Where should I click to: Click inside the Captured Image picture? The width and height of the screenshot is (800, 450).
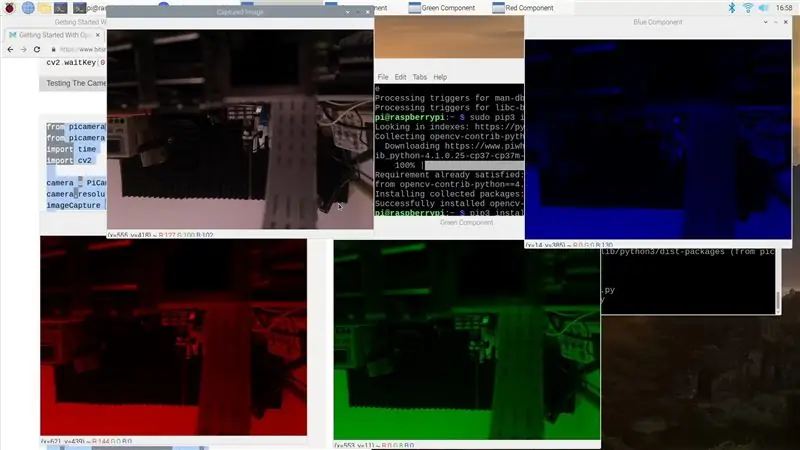[x=240, y=129]
